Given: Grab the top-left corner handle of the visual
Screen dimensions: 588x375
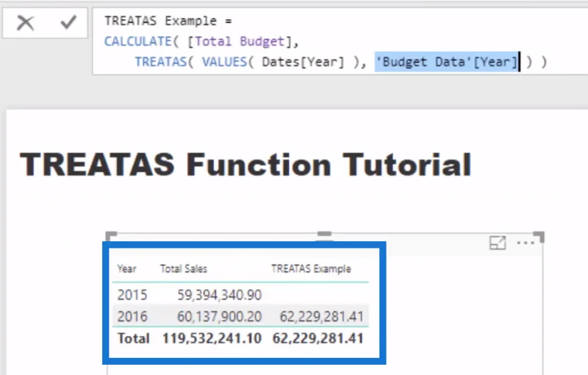Looking at the screenshot, I should [111, 236].
